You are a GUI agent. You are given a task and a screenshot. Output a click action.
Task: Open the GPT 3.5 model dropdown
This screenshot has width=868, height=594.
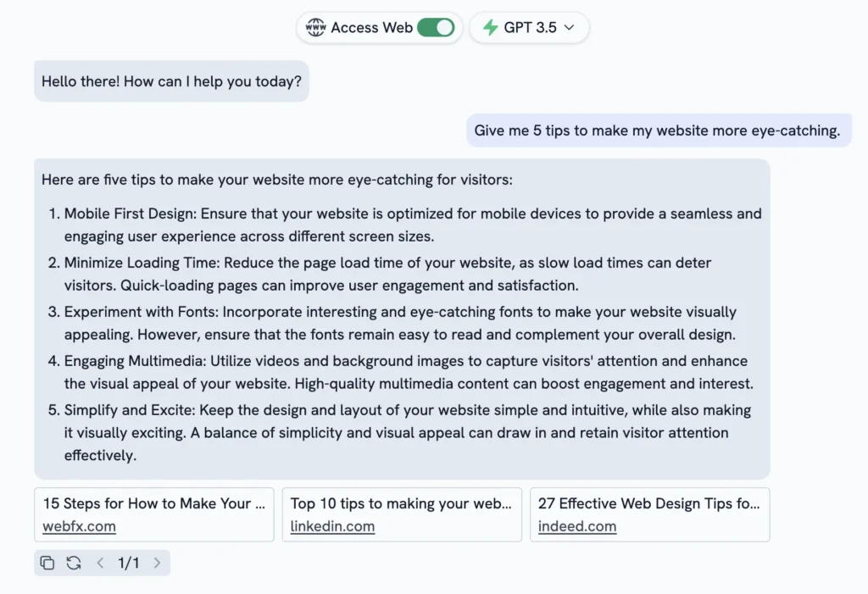pos(529,27)
